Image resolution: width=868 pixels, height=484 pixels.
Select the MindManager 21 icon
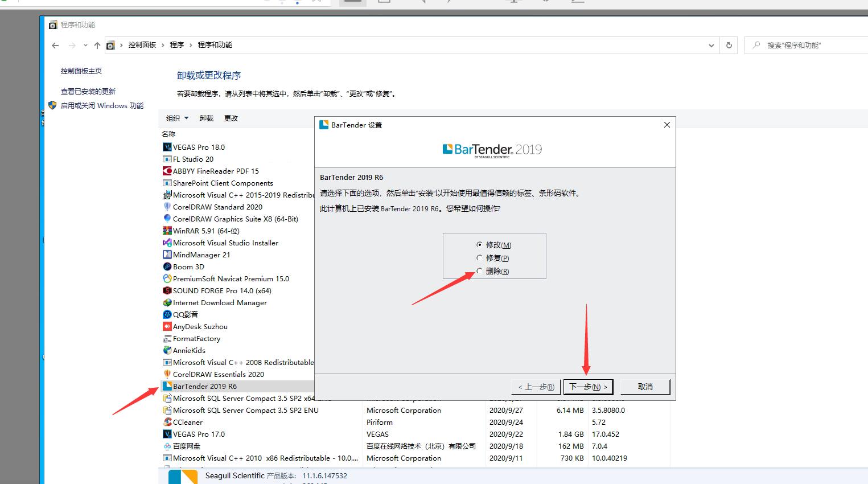tap(167, 255)
